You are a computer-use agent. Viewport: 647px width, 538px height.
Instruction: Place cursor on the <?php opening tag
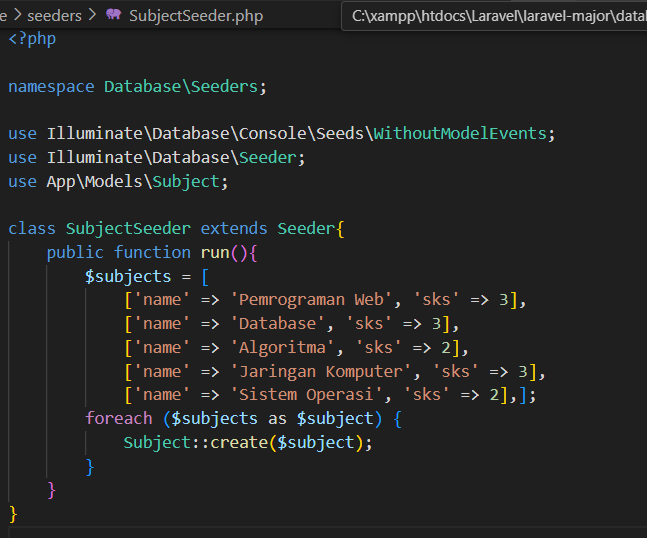tap(32, 38)
